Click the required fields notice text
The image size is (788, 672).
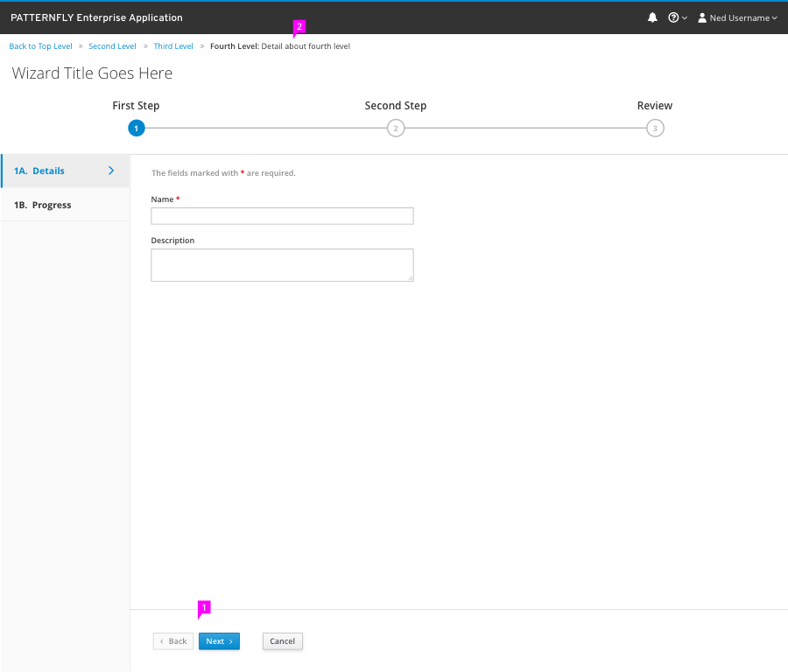(223, 173)
